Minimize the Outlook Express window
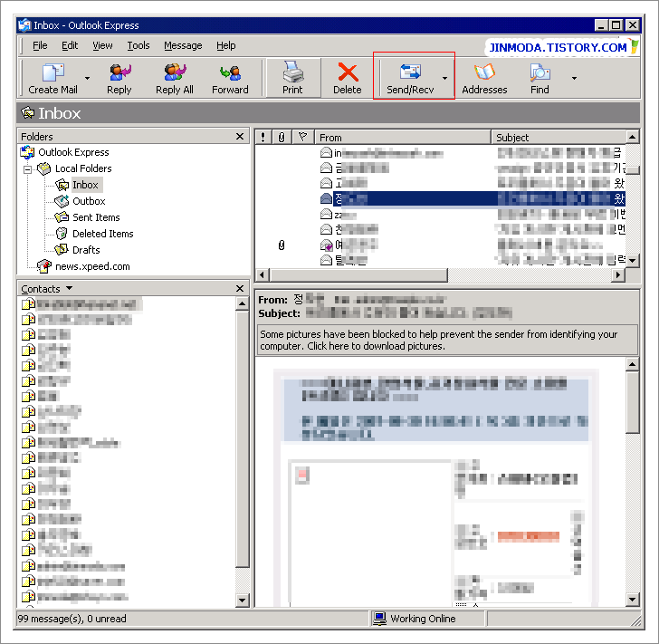Viewport: 659px width, 644px height. (x=601, y=25)
